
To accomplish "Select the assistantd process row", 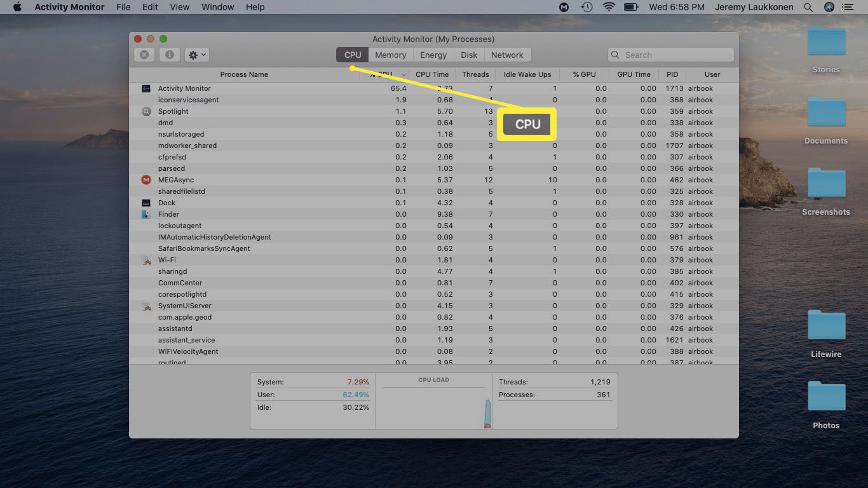I will tap(433, 329).
